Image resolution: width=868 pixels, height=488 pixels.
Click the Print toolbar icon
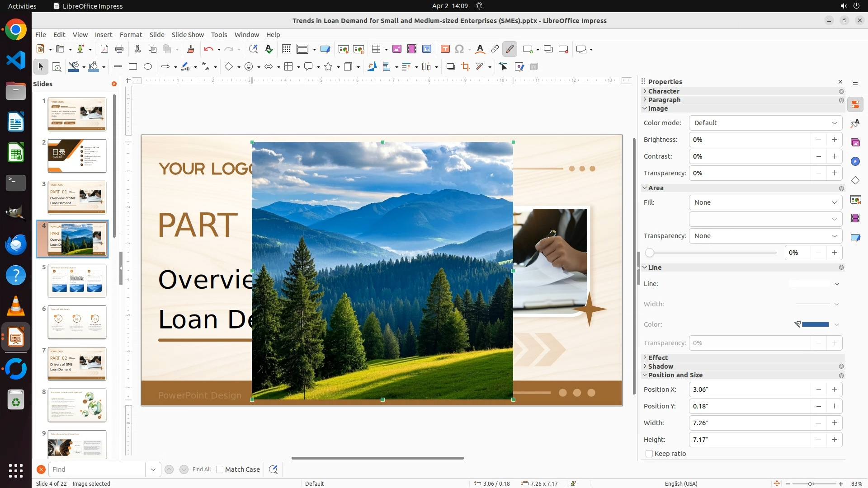pyautogui.click(x=119, y=49)
